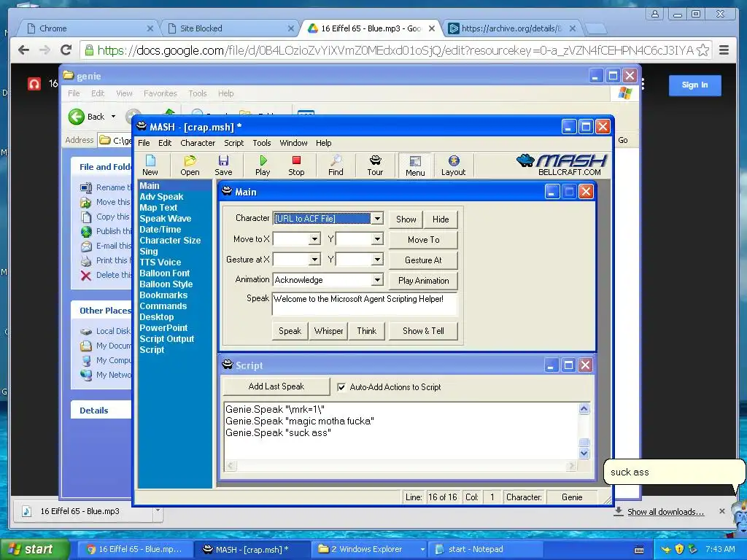This screenshot has height=560, width=747.
Task: Click the Speak text input field
Action: [365, 304]
